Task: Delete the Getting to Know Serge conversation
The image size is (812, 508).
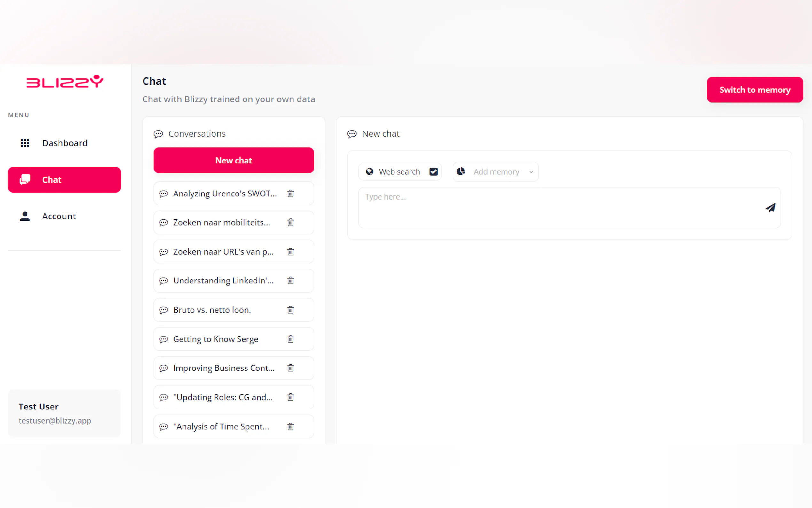Action: [290, 339]
